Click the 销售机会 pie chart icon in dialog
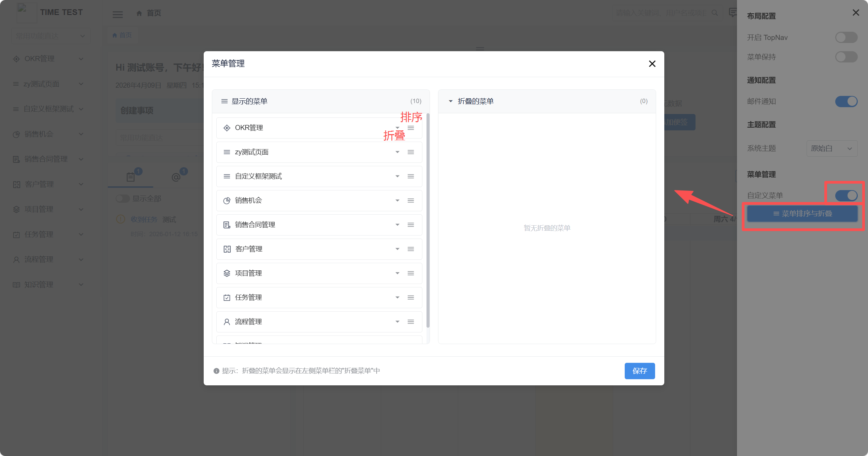The height and width of the screenshot is (456, 868). pos(227,200)
